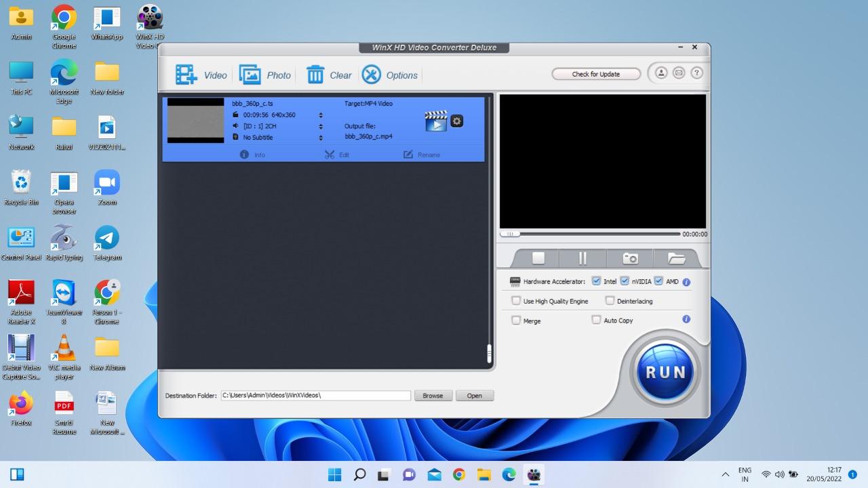Open the Options wrench icon
This screenshot has width=868, height=488.
click(x=372, y=75)
